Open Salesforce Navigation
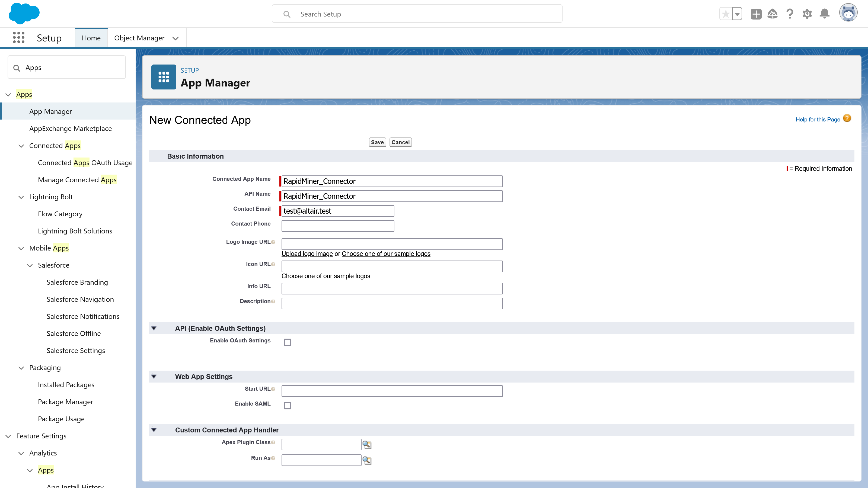This screenshot has height=488, width=868. point(80,299)
